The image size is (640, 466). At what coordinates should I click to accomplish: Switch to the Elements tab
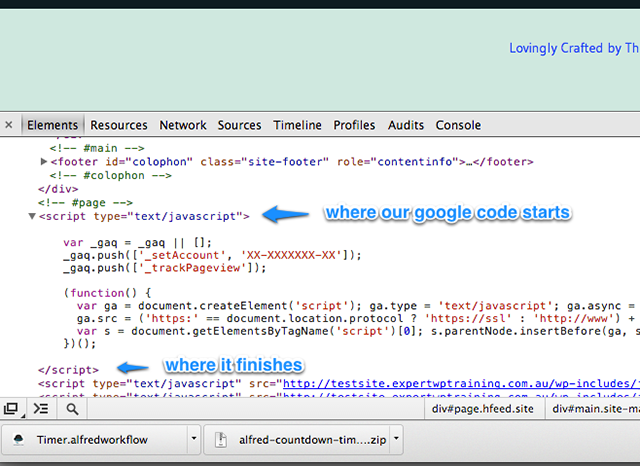click(x=52, y=125)
